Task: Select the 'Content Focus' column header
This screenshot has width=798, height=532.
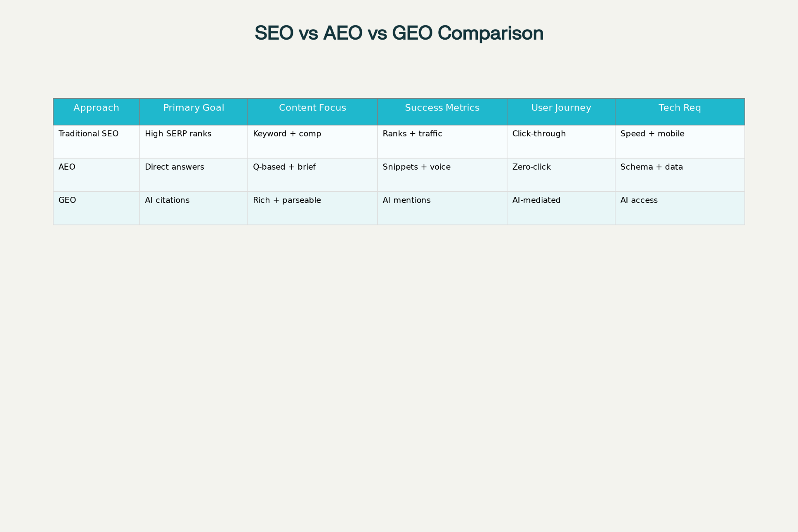Action: [x=312, y=108]
